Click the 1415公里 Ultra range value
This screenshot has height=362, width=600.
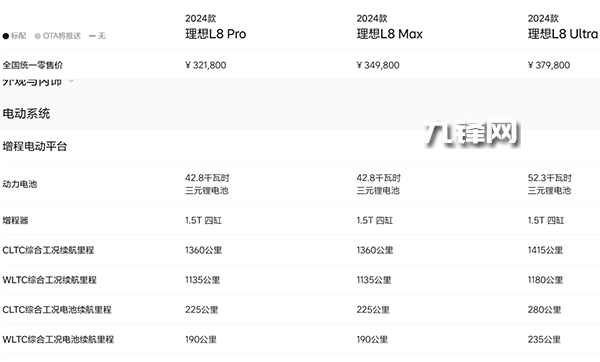[545, 250]
